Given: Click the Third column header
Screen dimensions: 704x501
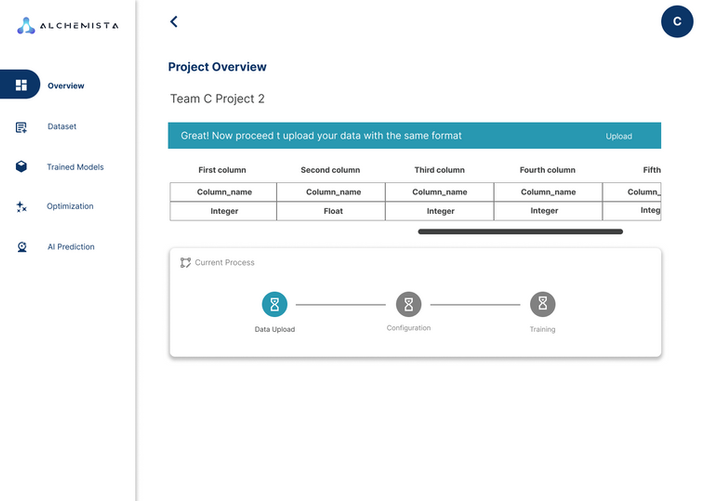Looking at the screenshot, I should pyautogui.click(x=439, y=170).
